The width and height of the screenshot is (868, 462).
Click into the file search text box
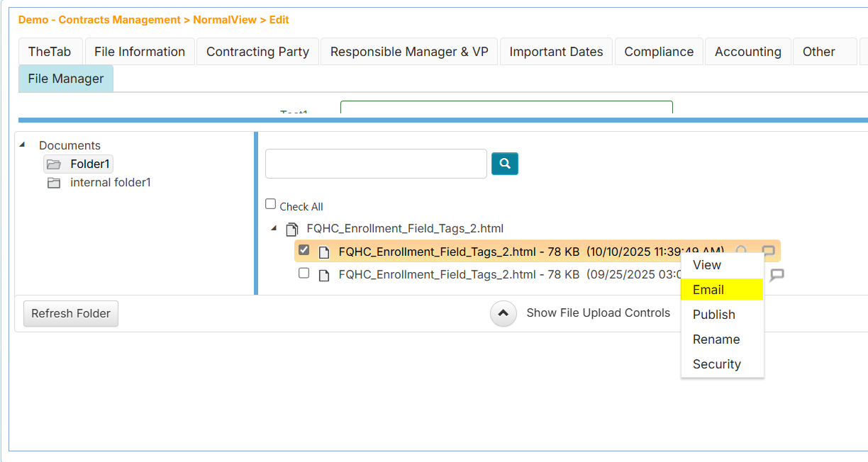(376, 164)
